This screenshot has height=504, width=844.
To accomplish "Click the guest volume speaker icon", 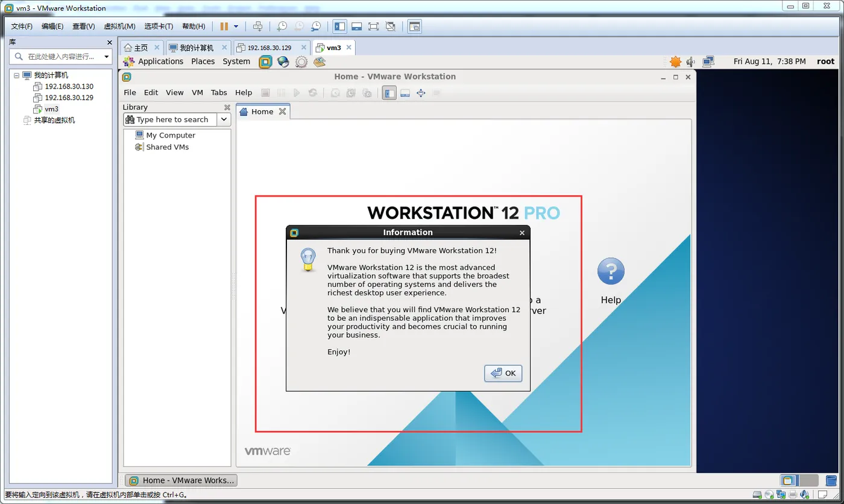I will [691, 61].
